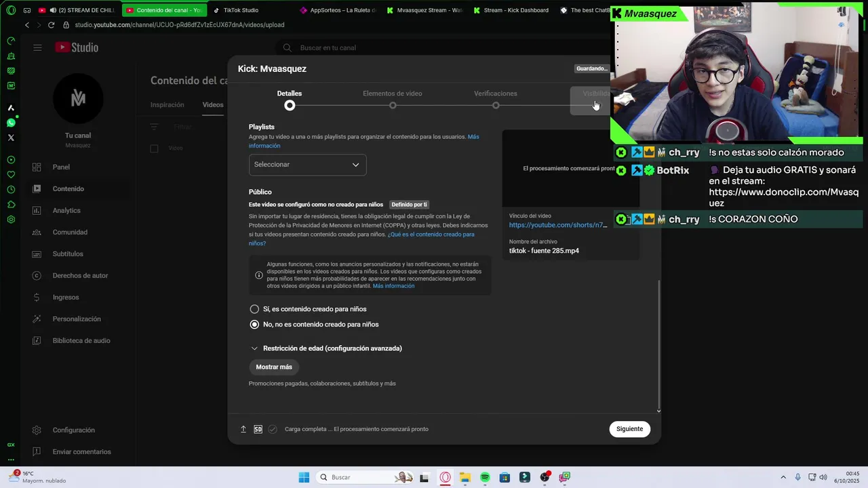
Task: Click the Opera GX logo menu icon
Action: pos(11,10)
